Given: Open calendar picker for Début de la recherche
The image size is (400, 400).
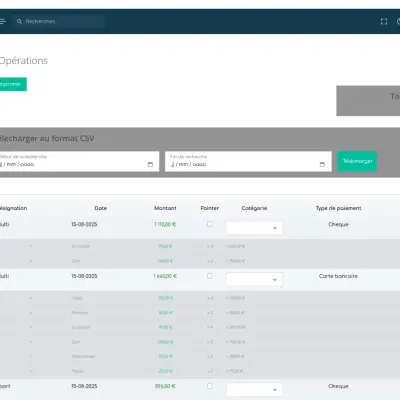Looking at the screenshot, I should click(150, 164).
